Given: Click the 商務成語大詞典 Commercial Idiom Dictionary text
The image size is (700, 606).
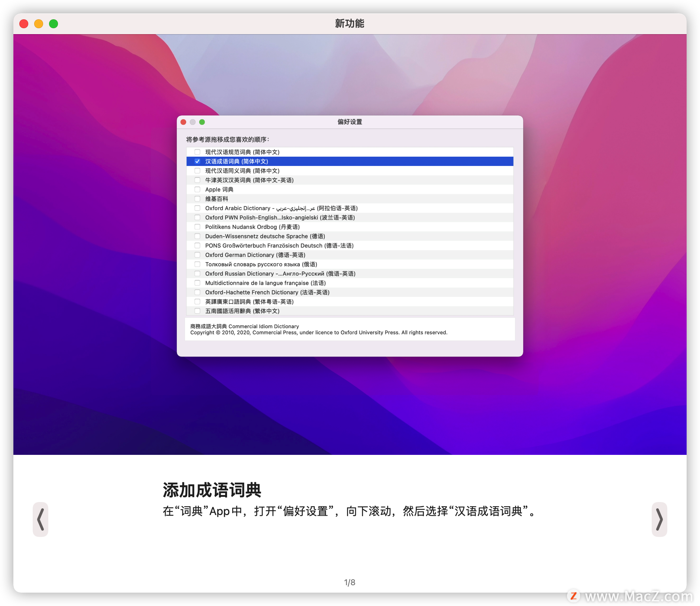Looking at the screenshot, I should pyautogui.click(x=244, y=326).
